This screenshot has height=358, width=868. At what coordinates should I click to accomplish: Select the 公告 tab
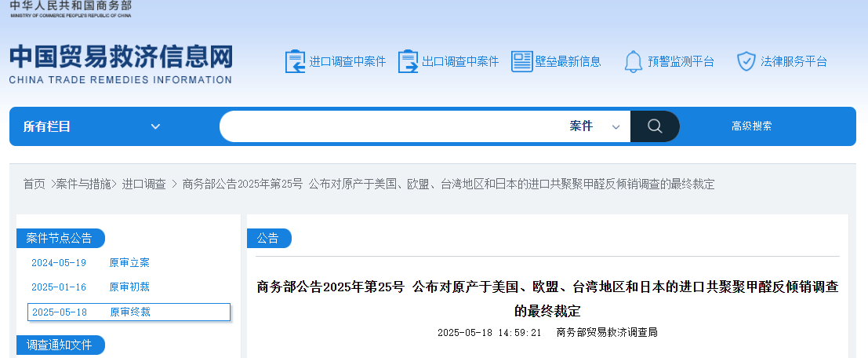[x=268, y=239]
